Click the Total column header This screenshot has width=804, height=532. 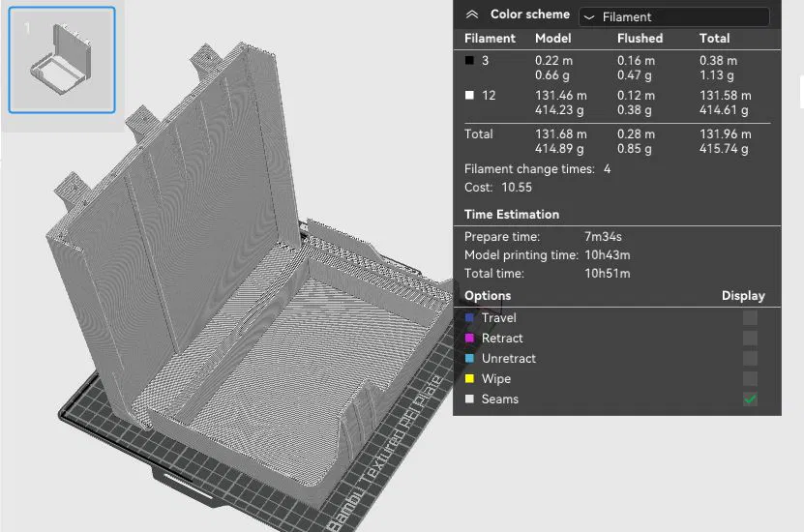(x=714, y=39)
